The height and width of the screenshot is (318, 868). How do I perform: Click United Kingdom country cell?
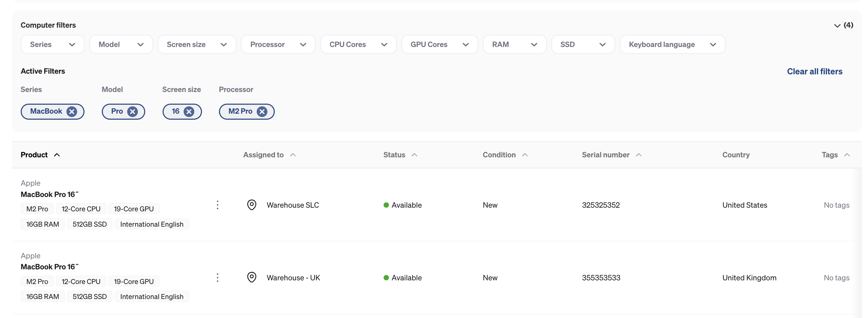749,278
